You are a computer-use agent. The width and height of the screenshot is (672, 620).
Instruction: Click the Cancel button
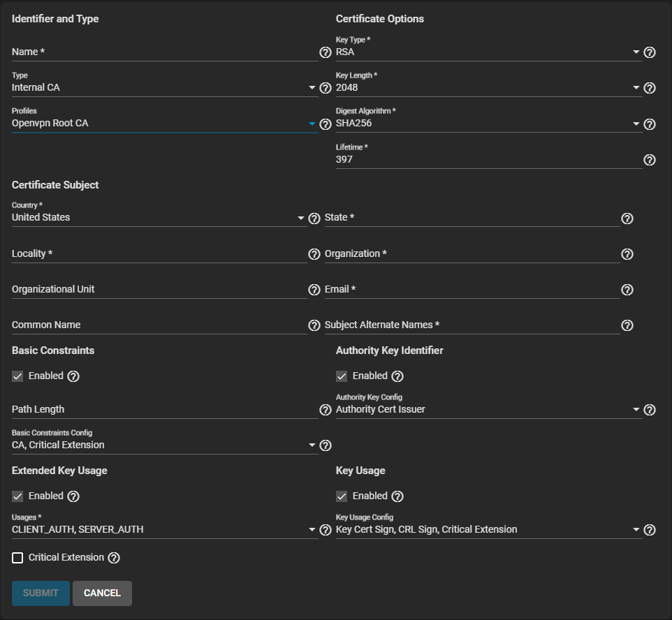(x=102, y=593)
